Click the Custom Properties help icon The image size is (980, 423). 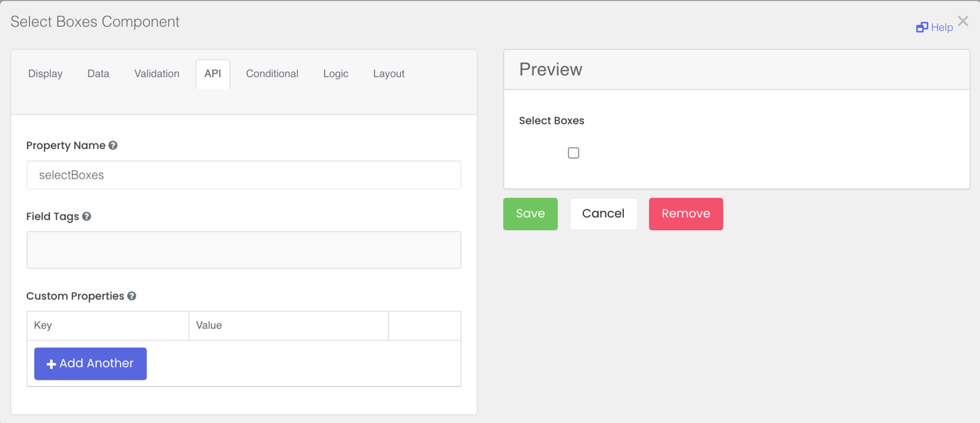tap(132, 296)
